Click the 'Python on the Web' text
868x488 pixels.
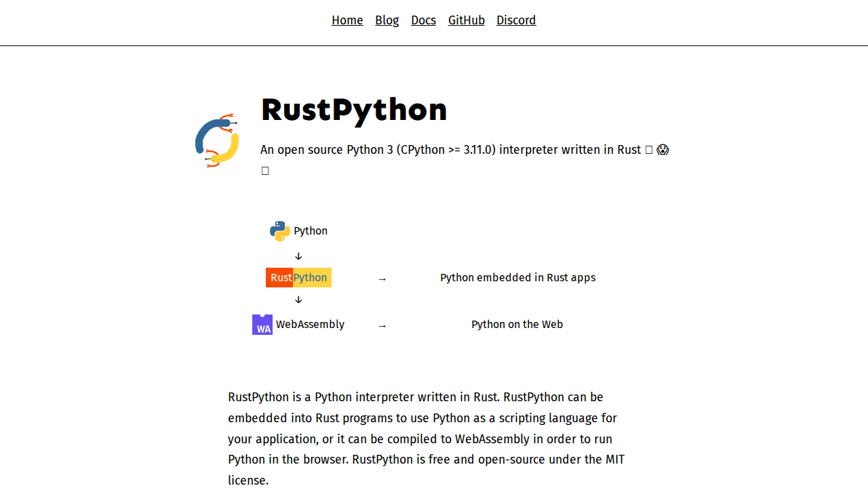517,324
